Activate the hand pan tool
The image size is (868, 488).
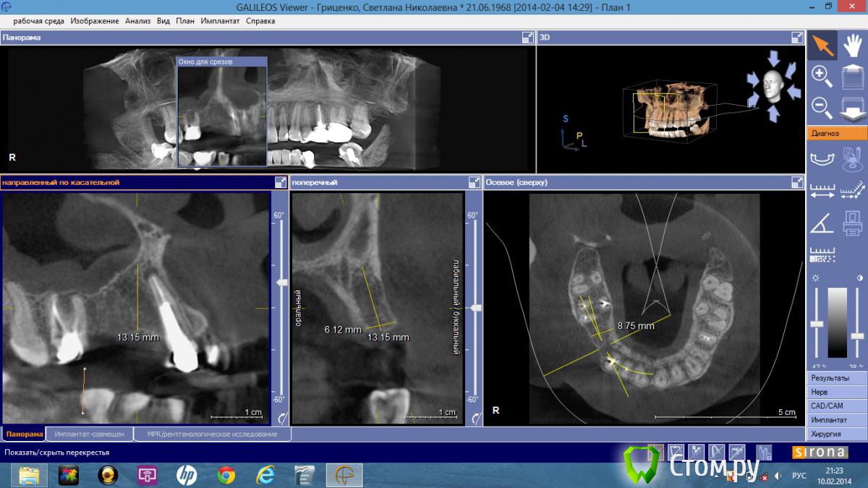pos(853,45)
